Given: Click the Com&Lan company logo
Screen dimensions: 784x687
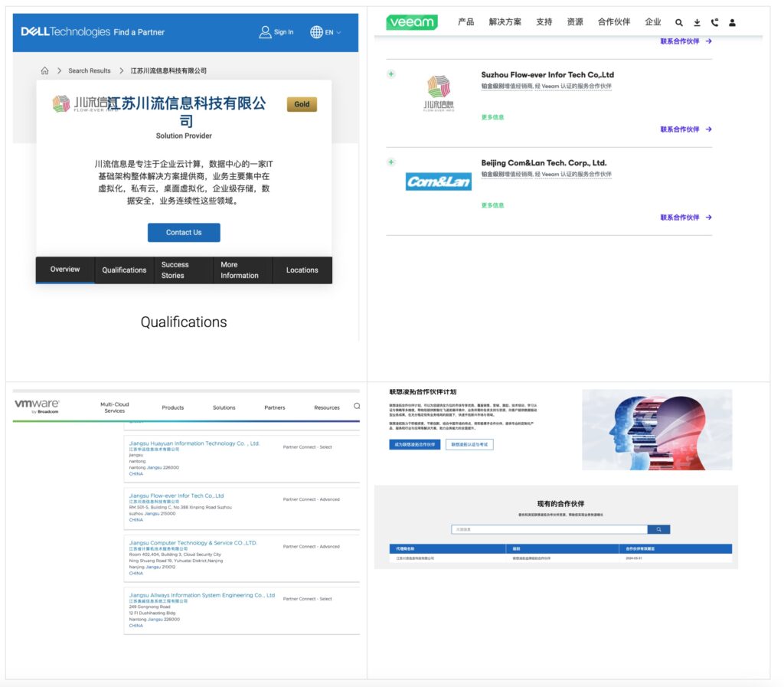Looking at the screenshot, I should pos(439,182).
